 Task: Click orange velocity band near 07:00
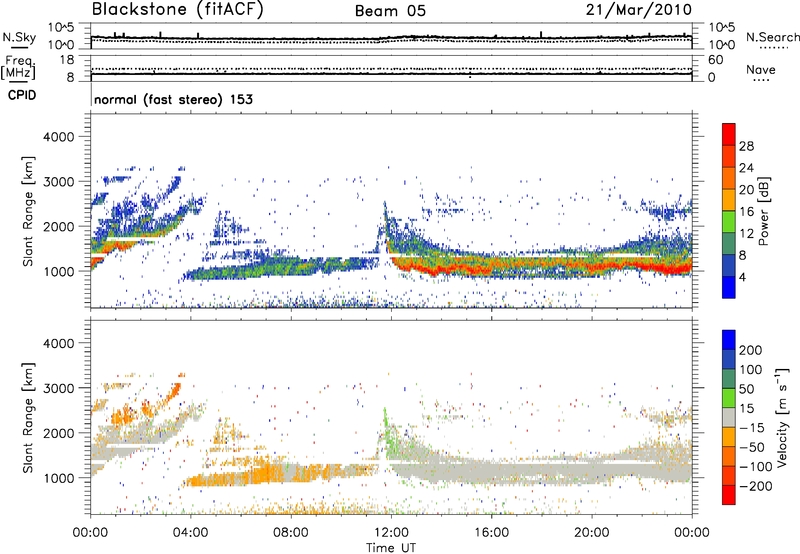tap(265, 474)
